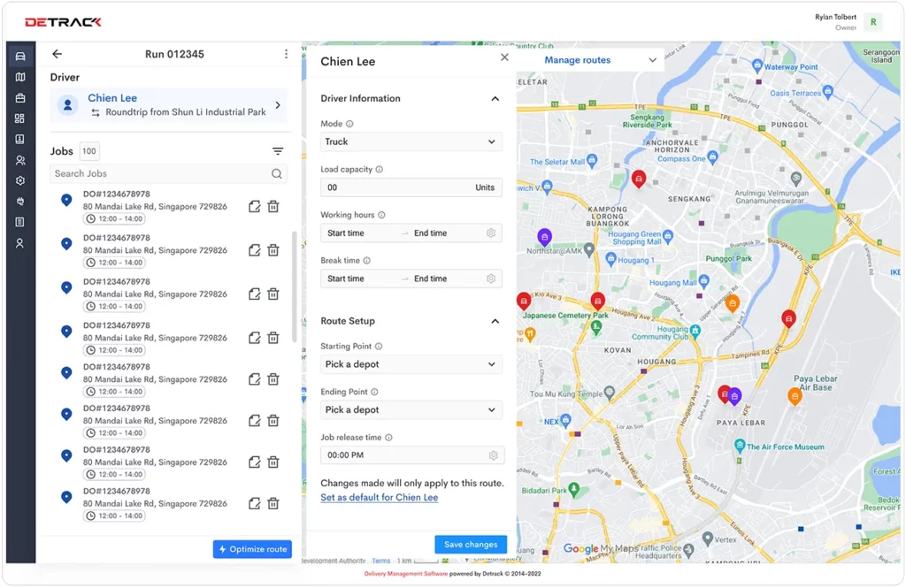Open the Dashboard grid icon in sidebar

pyautogui.click(x=19, y=119)
